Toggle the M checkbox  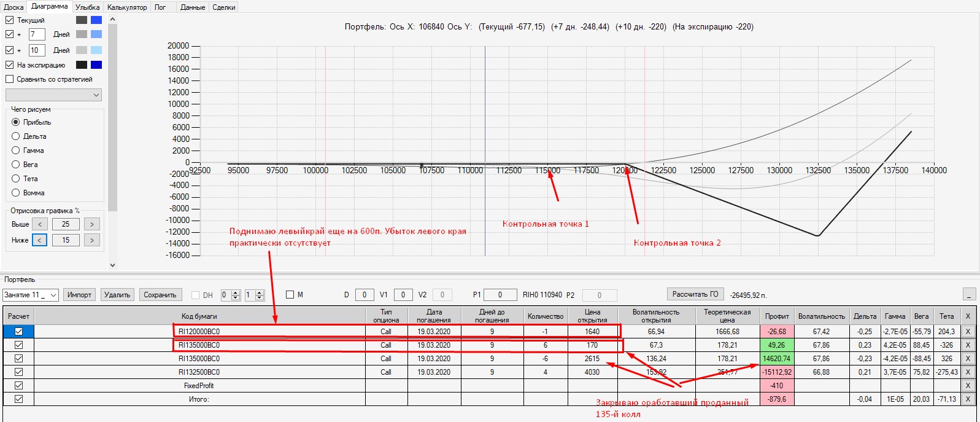click(290, 295)
